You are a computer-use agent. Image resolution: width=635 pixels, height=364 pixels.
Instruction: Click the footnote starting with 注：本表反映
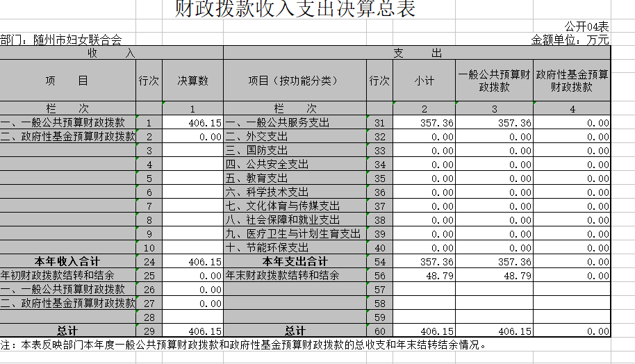click(x=243, y=345)
